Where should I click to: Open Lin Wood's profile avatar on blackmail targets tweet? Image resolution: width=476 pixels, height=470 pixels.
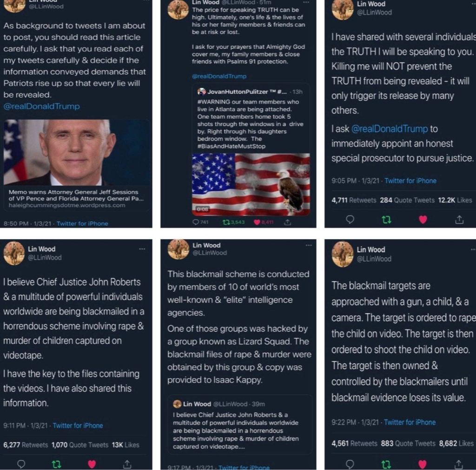point(342,255)
